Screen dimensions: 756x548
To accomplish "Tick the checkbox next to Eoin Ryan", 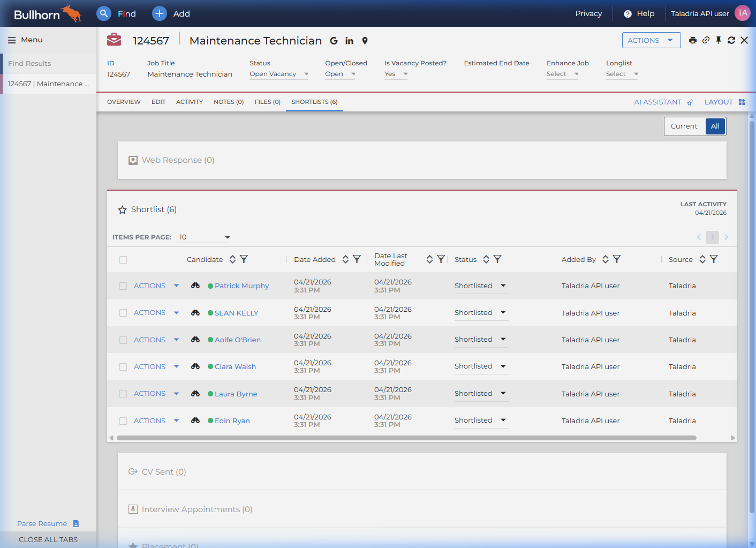I will (123, 421).
